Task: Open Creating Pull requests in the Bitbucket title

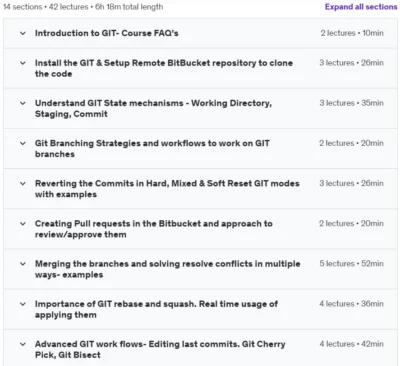Action: click(x=154, y=229)
